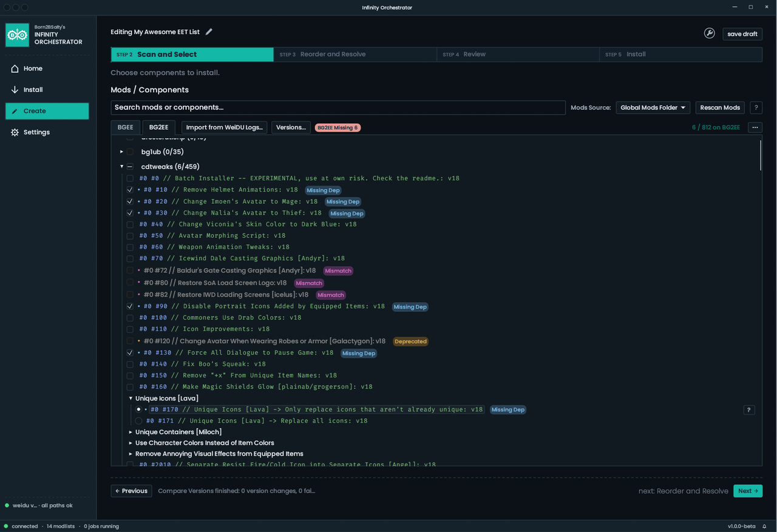Screen dimensions: 777x532
Task: Click the notification bell in status bar
Action: coord(764,526)
